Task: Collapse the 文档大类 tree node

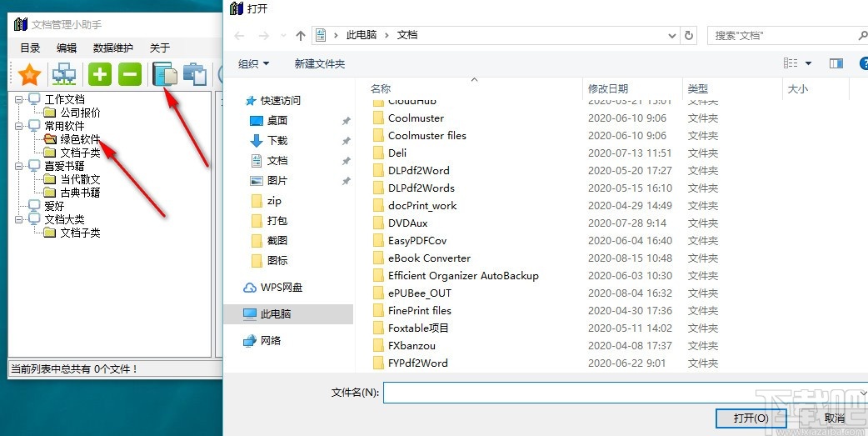Action: point(19,219)
